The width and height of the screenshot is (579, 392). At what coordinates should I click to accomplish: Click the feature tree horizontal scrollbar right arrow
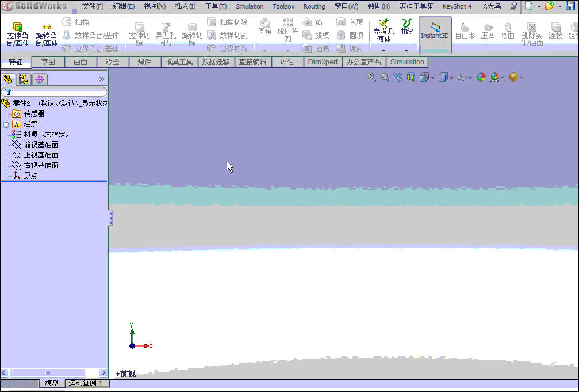103,373
